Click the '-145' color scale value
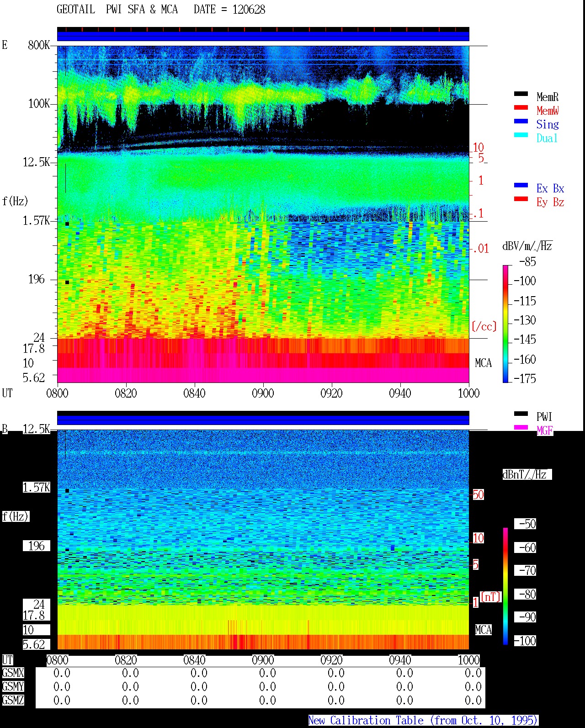This screenshot has height=728, width=585. tap(525, 339)
